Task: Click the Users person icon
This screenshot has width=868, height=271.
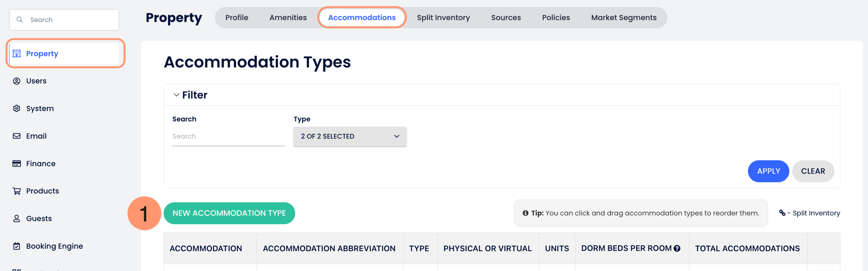Action: [16, 81]
